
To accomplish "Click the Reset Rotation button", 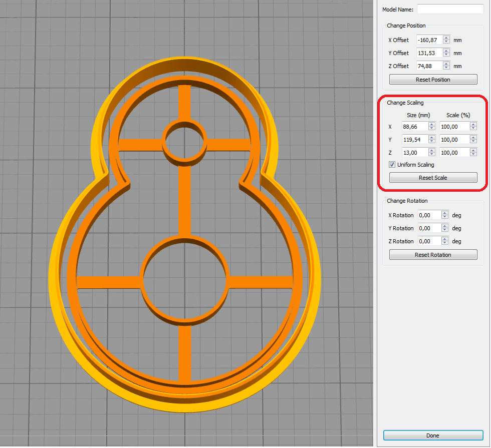I will pos(433,255).
